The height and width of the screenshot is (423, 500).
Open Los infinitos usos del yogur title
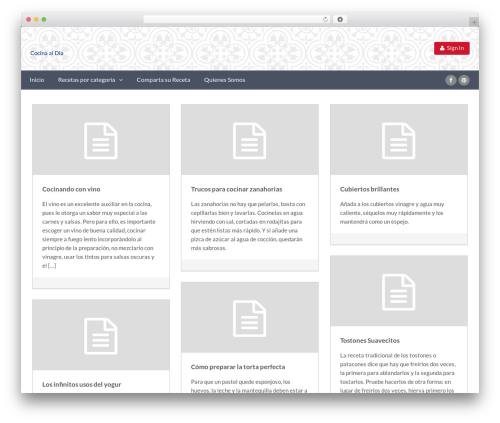(x=81, y=385)
